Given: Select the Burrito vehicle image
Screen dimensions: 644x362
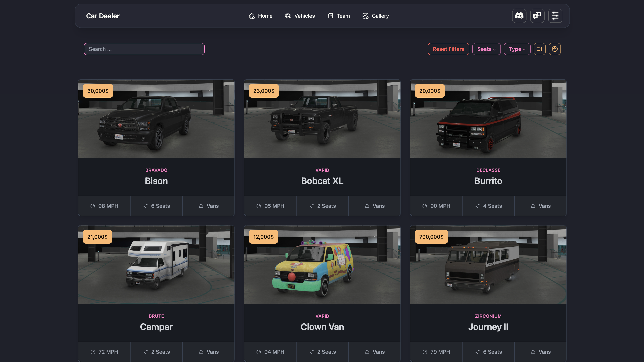Looking at the screenshot, I should coord(488,119).
